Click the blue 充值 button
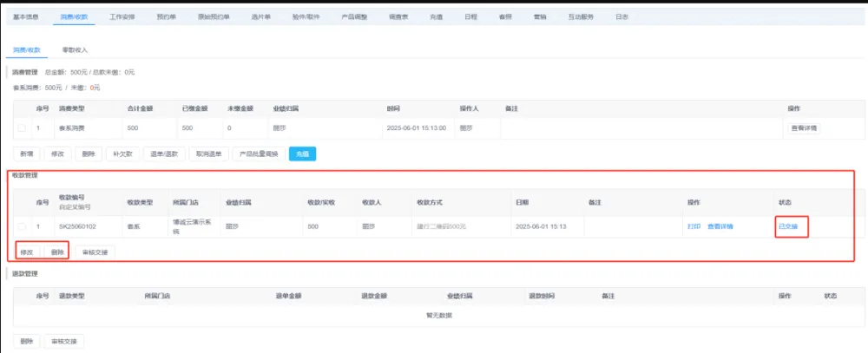The height and width of the screenshot is (353, 868). (x=302, y=154)
